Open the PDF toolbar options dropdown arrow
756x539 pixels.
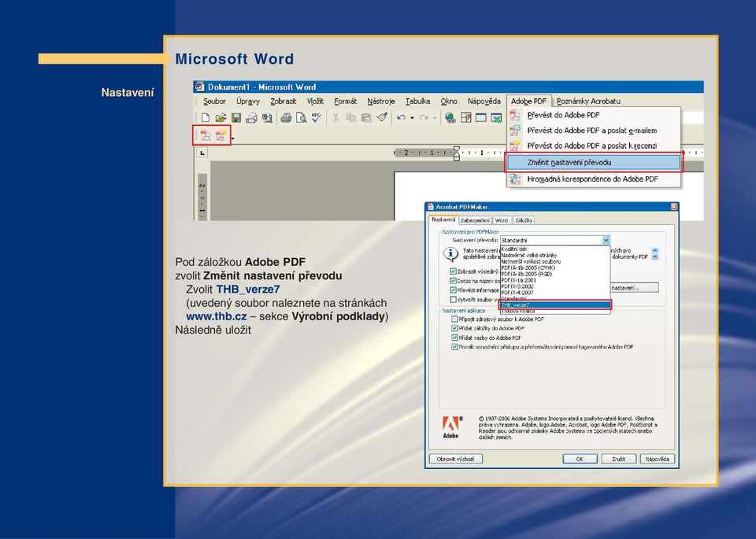coord(233,138)
